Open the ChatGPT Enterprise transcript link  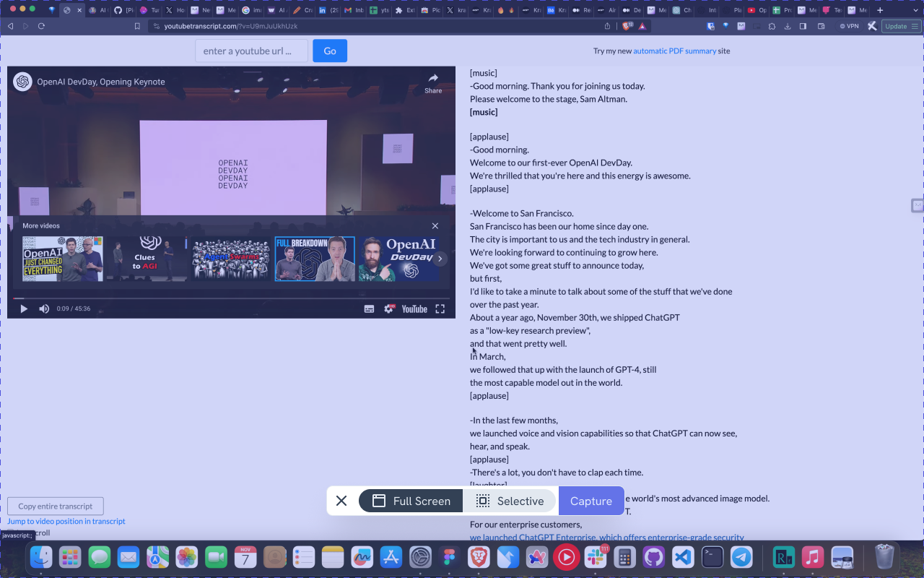pyautogui.click(x=607, y=538)
